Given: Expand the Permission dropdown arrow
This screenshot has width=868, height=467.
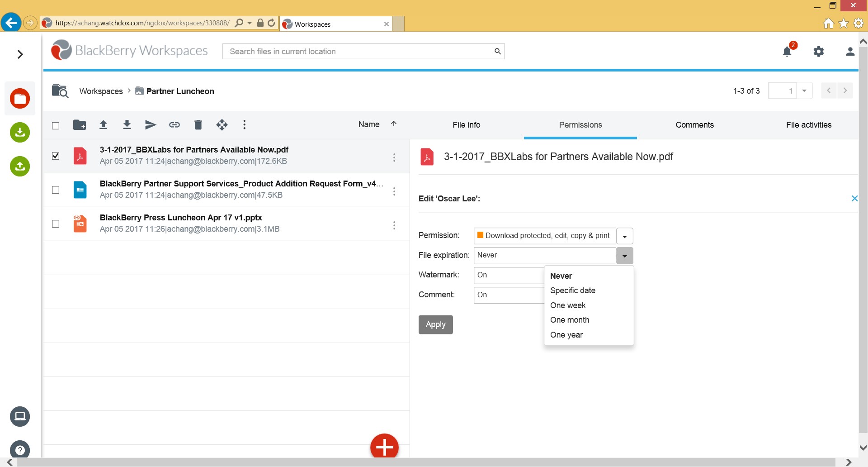Looking at the screenshot, I should [624, 236].
